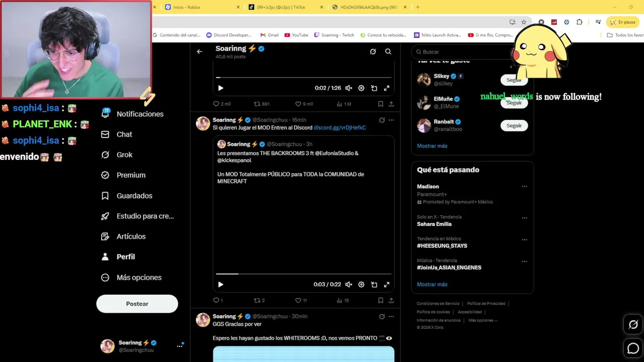
Task: Switch to the TikTok browser tab
Action: [x=285, y=7]
